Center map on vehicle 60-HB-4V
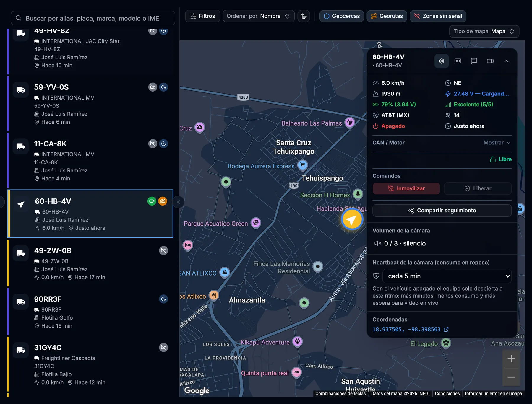Image resolution: width=532 pixels, height=404 pixels. point(442,61)
